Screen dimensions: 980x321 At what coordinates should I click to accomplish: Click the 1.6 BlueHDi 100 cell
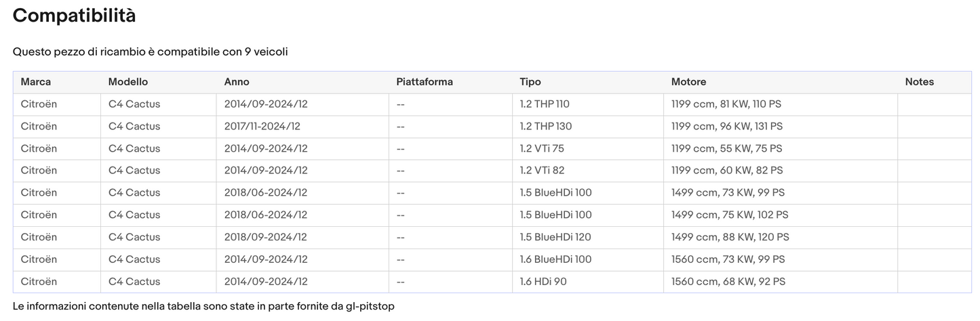(555, 259)
